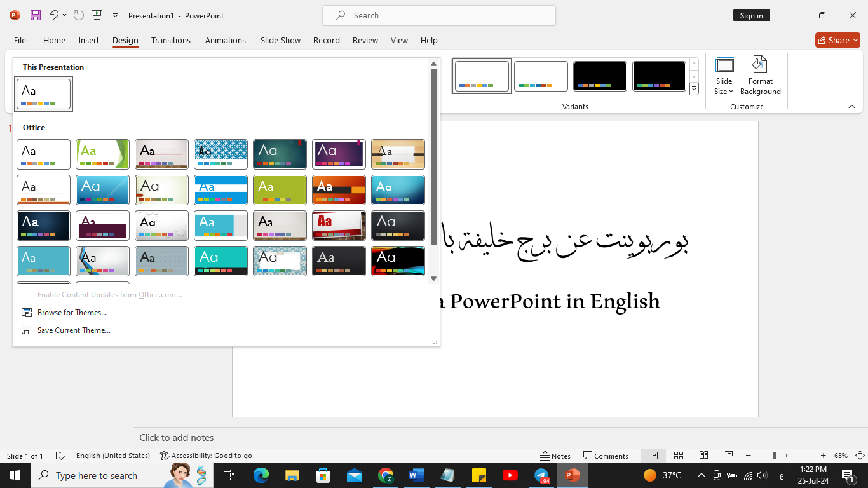Screen dimensions: 868x488
Task: Switch to Normal view icon
Action: (x=653, y=456)
